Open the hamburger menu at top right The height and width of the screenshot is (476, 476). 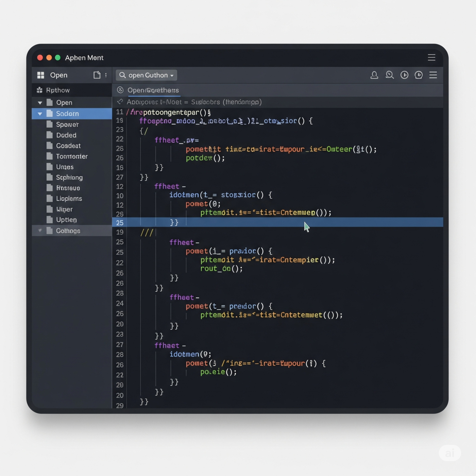(433, 75)
